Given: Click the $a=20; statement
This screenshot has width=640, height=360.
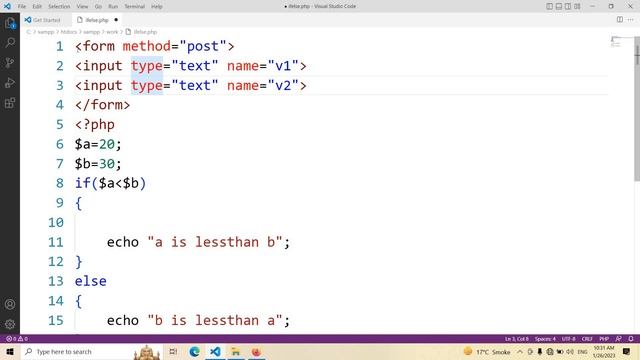Looking at the screenshot, I should pos(98,144).
